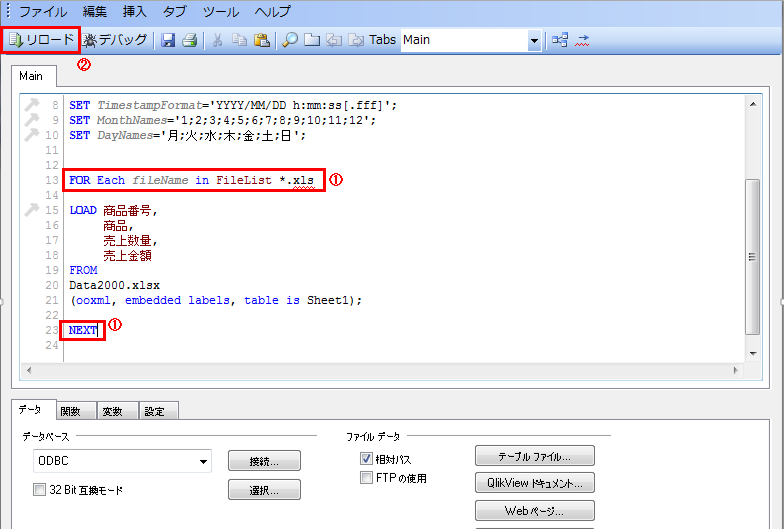Open the ファイル menu
784x529 pixels.
point(43,12)
